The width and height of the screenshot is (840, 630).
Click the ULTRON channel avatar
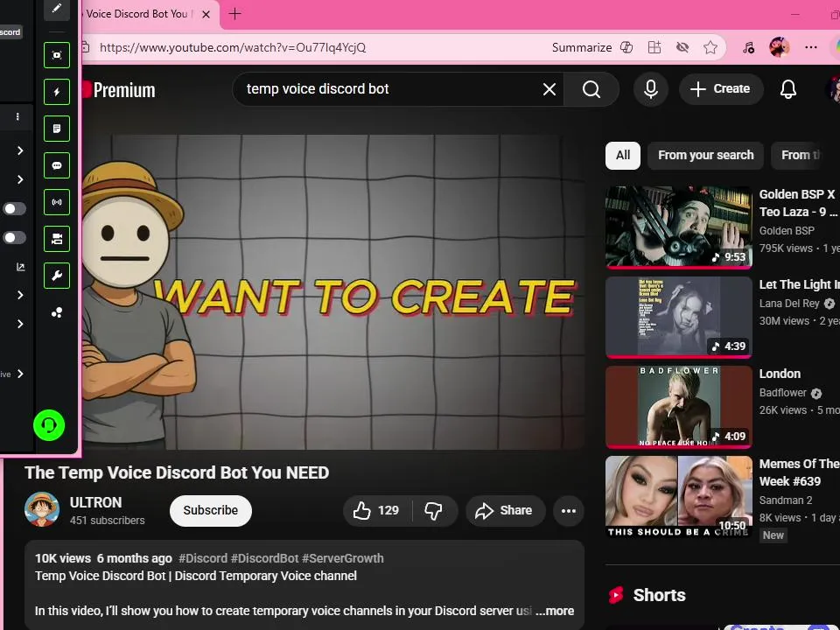(x=42, y=509)
